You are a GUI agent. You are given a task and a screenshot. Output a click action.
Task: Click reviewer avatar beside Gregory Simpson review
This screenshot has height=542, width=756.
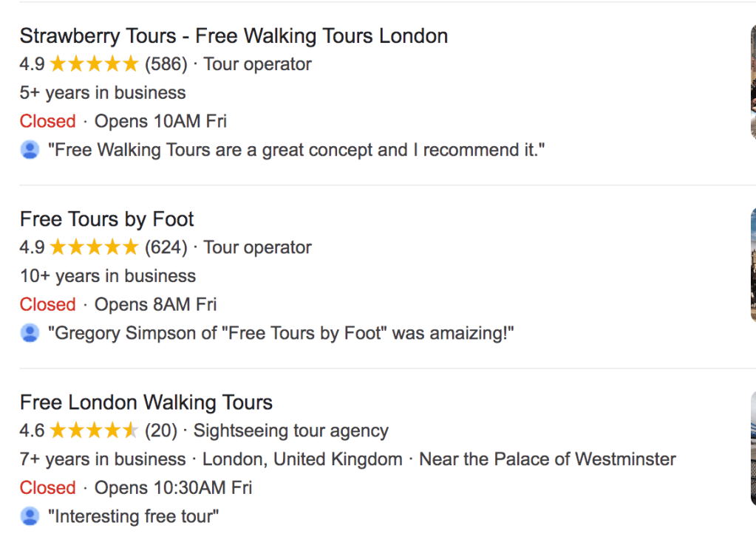click(30, 333)
